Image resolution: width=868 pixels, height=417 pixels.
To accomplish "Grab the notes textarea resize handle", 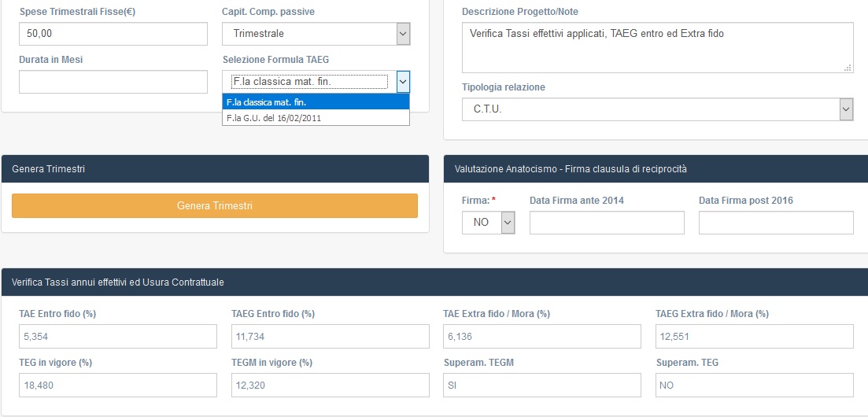I will point(848,68).
